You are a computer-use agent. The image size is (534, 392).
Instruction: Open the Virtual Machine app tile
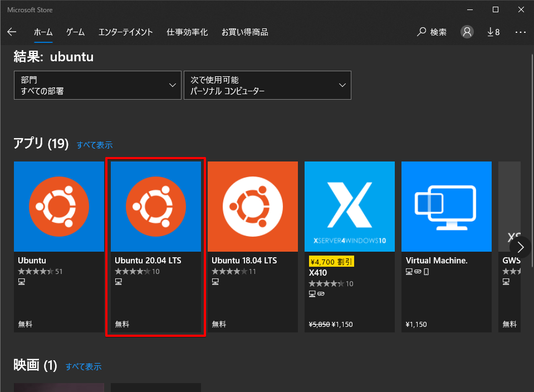(447, 207)
